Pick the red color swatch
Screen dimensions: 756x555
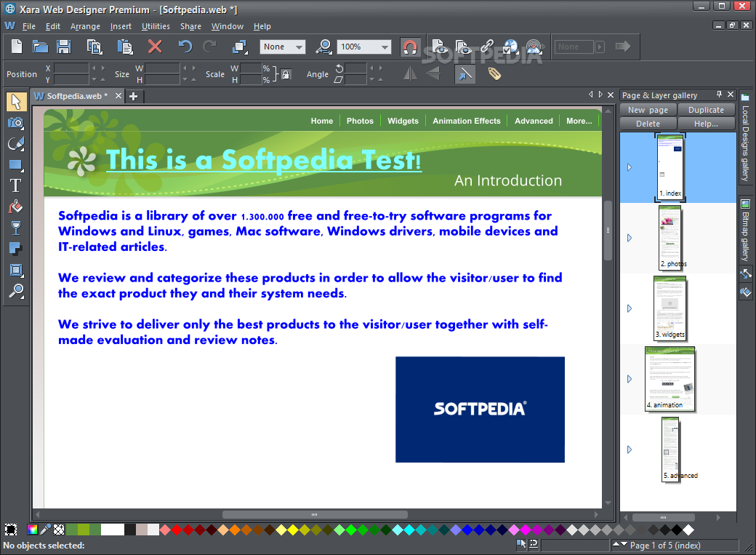[177, 530]
